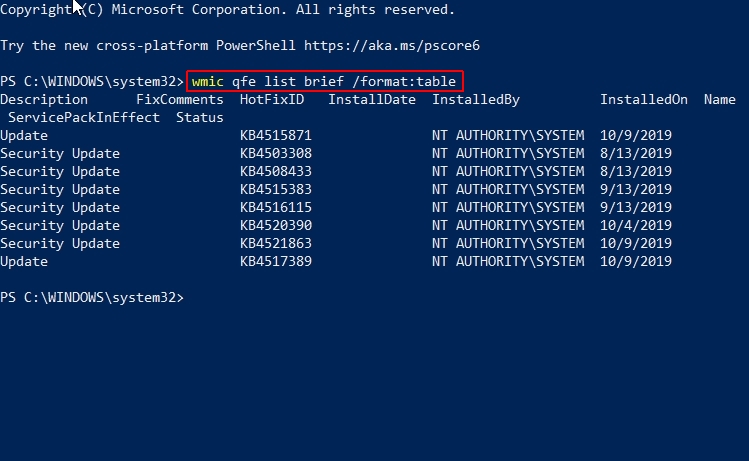Click the Status column header
The width and height of the screenshot is (749, 461).
[200, 118]
